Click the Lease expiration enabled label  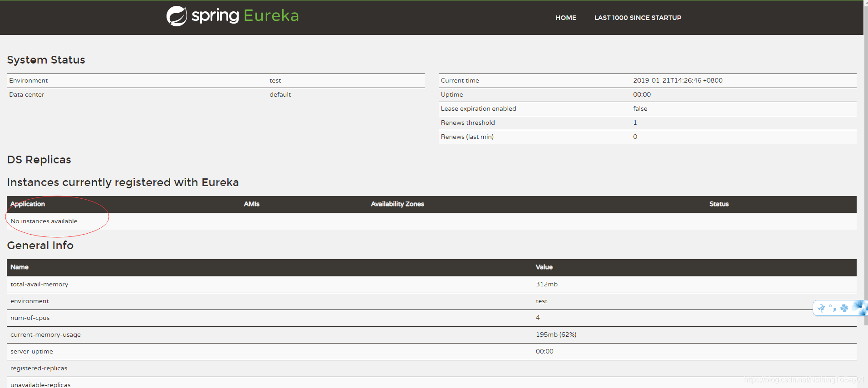coord(478,108)
